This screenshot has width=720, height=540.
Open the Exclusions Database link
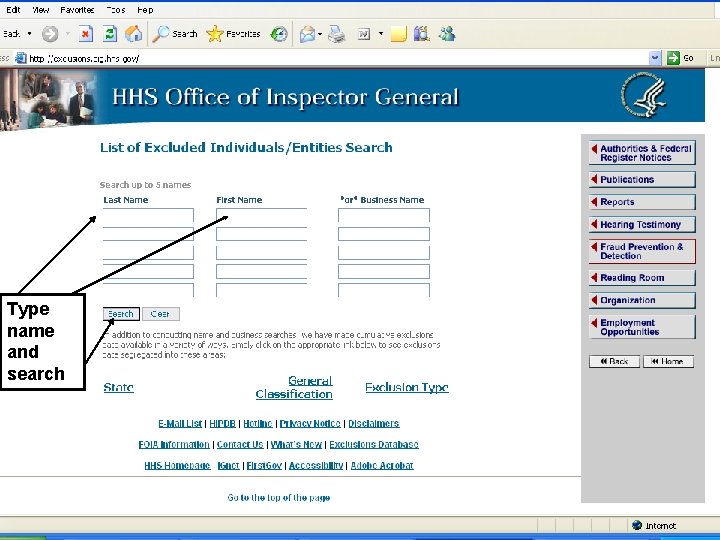pos(374,444)
